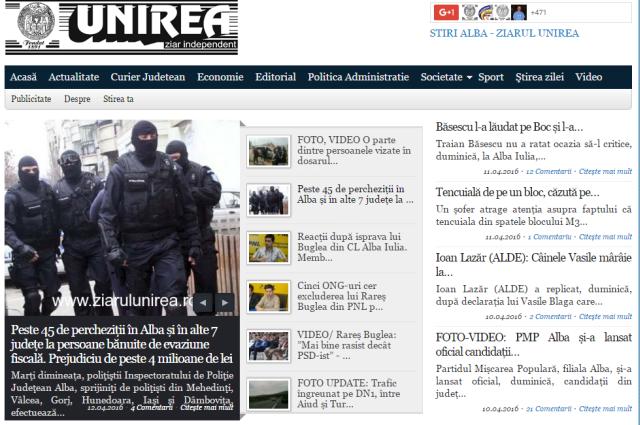The image size is (640, 425).
Task: Open thumbnail for 'VIDEO/ Rareș Buglea' story
Action: tap(269, 346)
